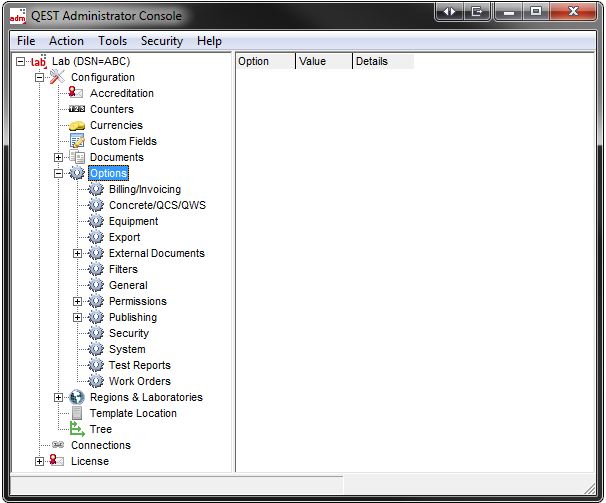The image size is (606, 503).
Task: Click the Currencies coins icon
Action: (77, 125)
